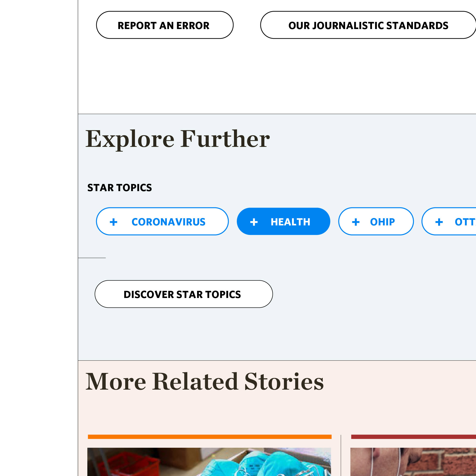This screenshot has width=476, height=476.
Task: Click the plus icon on Coronavirus topic
Action: click(x=114, y=222)
